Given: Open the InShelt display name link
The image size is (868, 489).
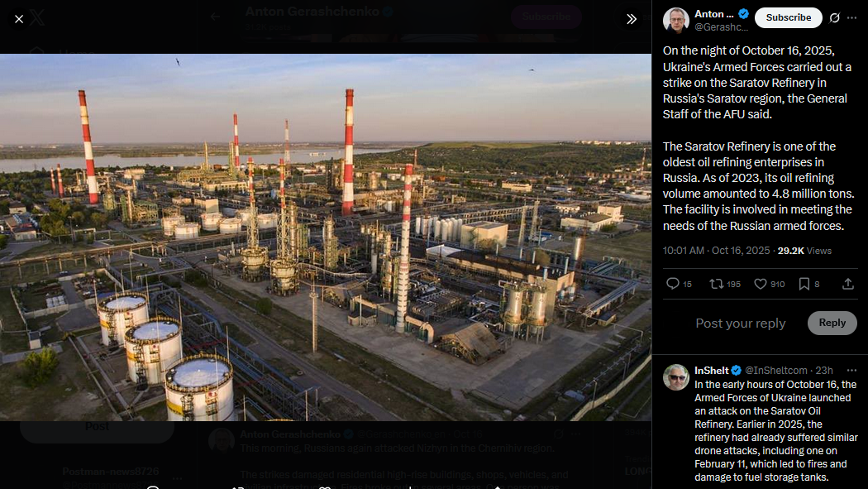Looking at the screenshot, I should pyautogui.click(x=711, y=371).
